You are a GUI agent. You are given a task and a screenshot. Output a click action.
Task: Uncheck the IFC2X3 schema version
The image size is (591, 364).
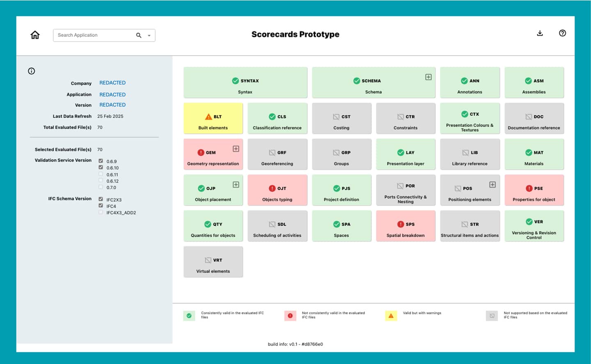tap(101, 199)
